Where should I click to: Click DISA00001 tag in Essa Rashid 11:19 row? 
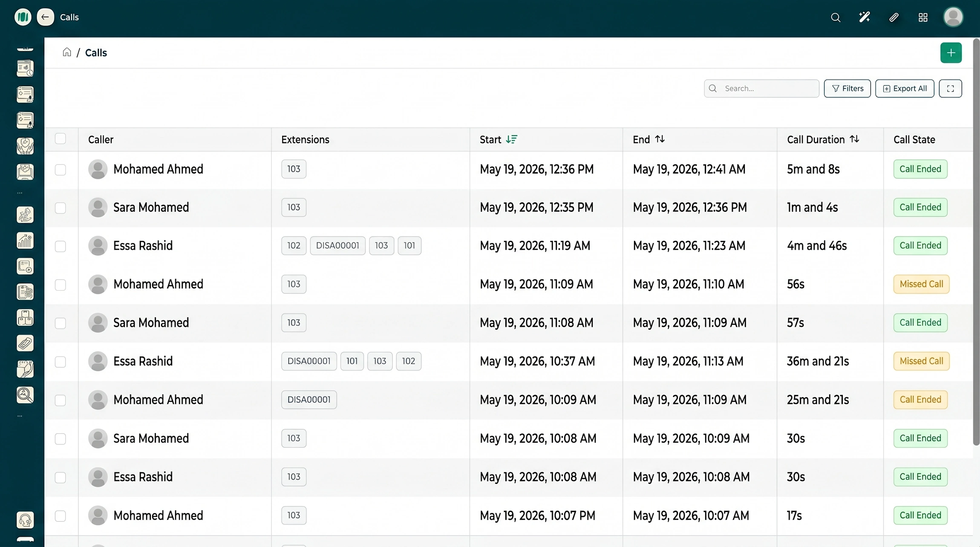point(337,245)
